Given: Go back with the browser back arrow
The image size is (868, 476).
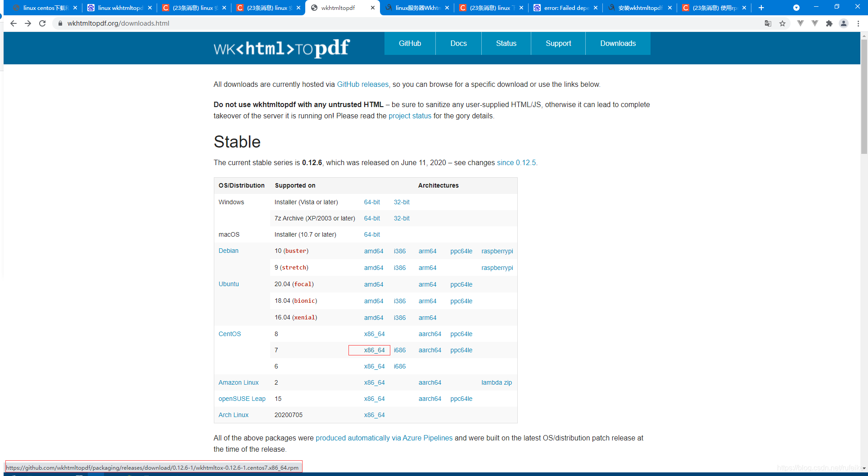Looking at the screenshot, I should pyautogui.click(x=14, y=23).
